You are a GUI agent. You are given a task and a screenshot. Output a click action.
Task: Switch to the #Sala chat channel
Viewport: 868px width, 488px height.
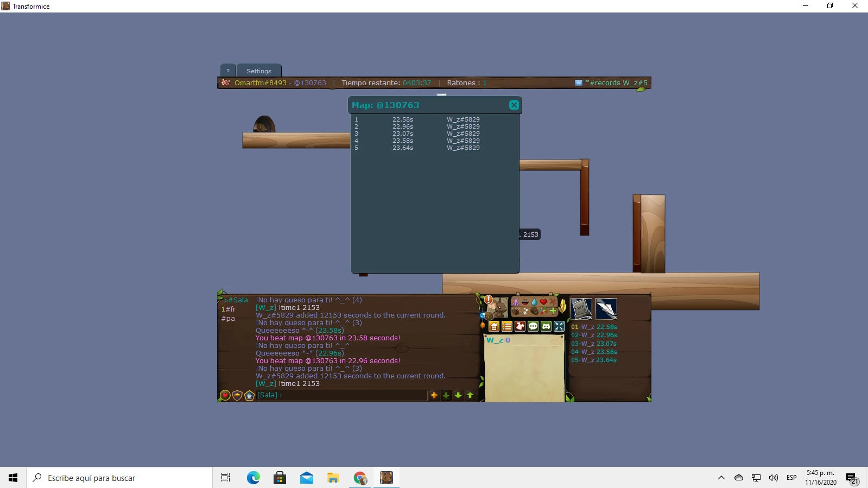(x=236, y=300)
